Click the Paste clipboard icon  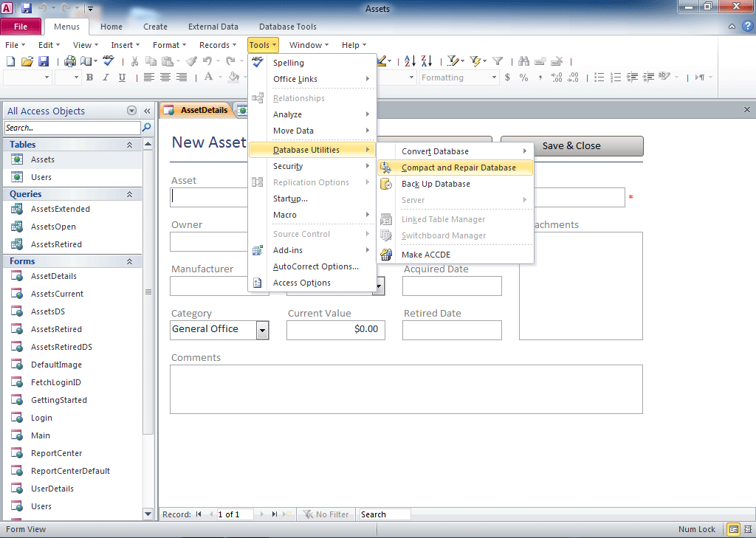[168, 61]
